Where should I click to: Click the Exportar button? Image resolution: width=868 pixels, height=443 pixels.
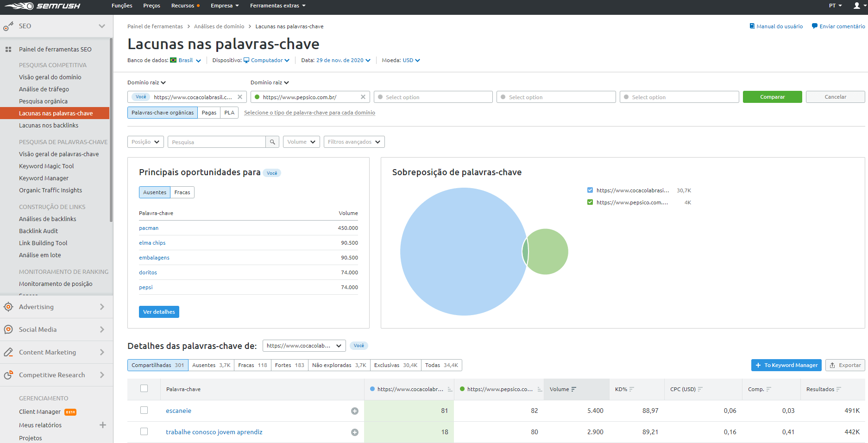tap(845, 365)
